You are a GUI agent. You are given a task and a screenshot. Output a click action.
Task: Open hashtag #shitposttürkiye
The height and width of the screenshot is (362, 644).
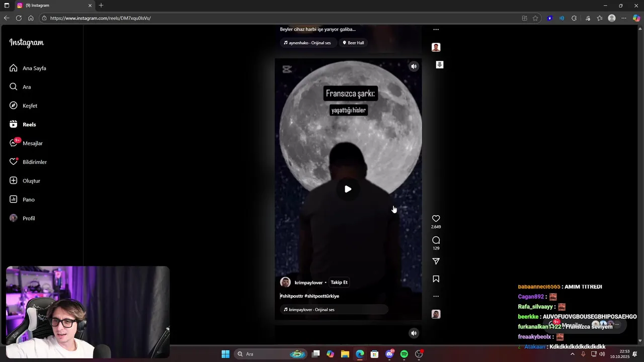click(321, 296)
